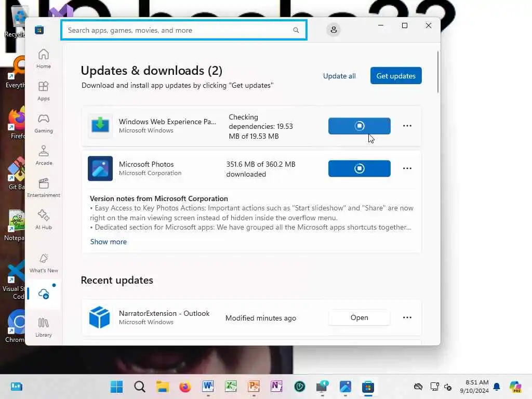Click the Search apps, games, movies field
Screen dimensions: 532x399
184,30
